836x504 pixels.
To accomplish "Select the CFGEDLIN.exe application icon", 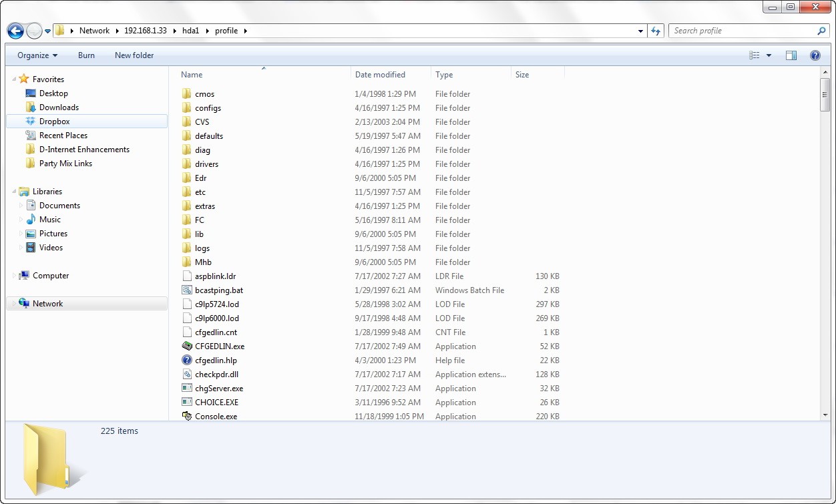I will pos(187,346).
